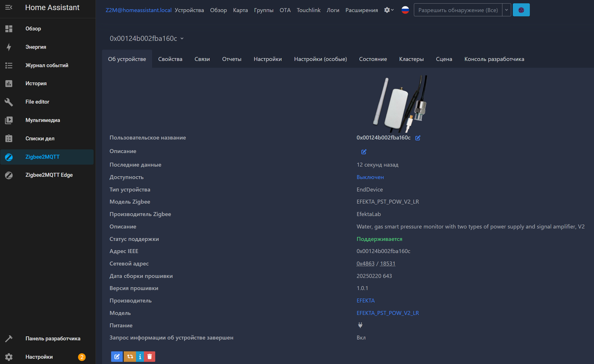Switch to the Кластеры tab
Screen dimensions: 594x364
[x=412, y=59]
